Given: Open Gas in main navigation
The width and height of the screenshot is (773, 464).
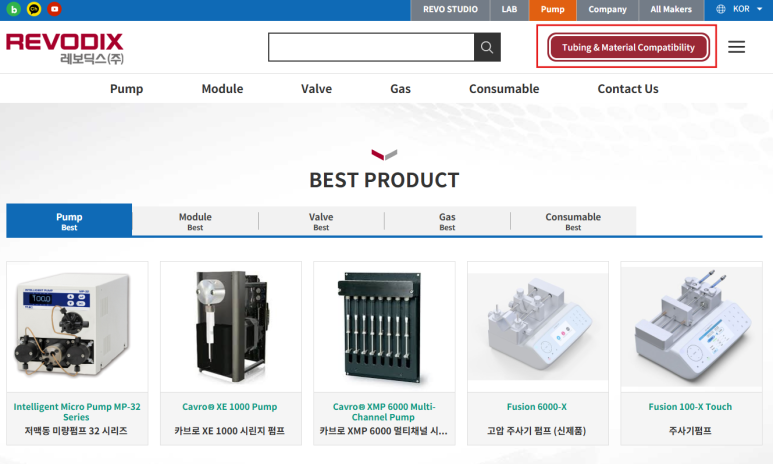Looking at the screenshot, I should coord(400,89).
